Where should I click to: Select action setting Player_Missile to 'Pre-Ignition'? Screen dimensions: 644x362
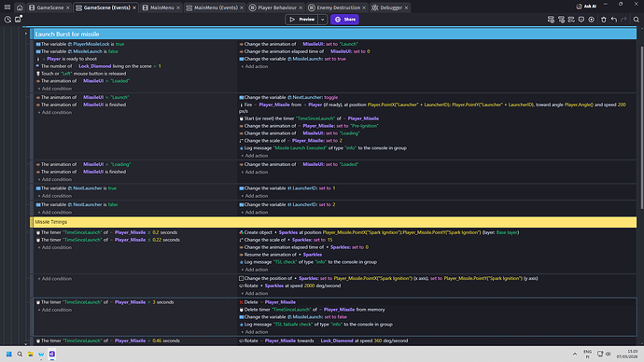[309, 126]
